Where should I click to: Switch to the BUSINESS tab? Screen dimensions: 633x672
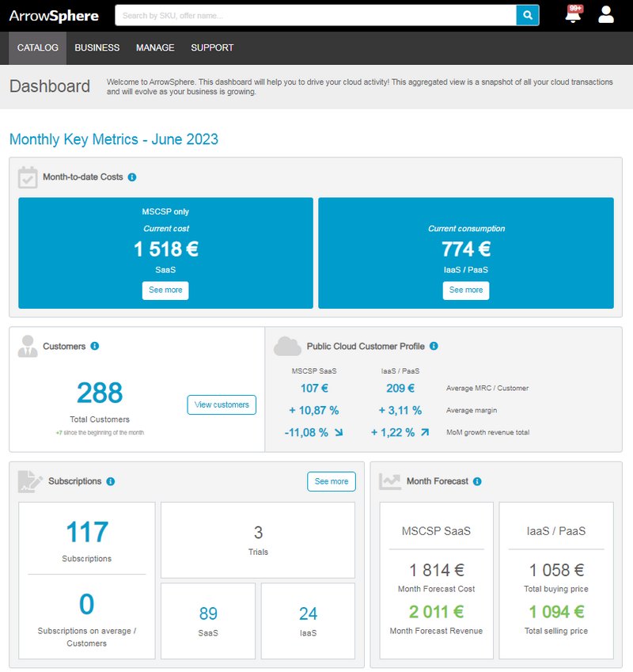pyautogui.click(x=97, y=47)
